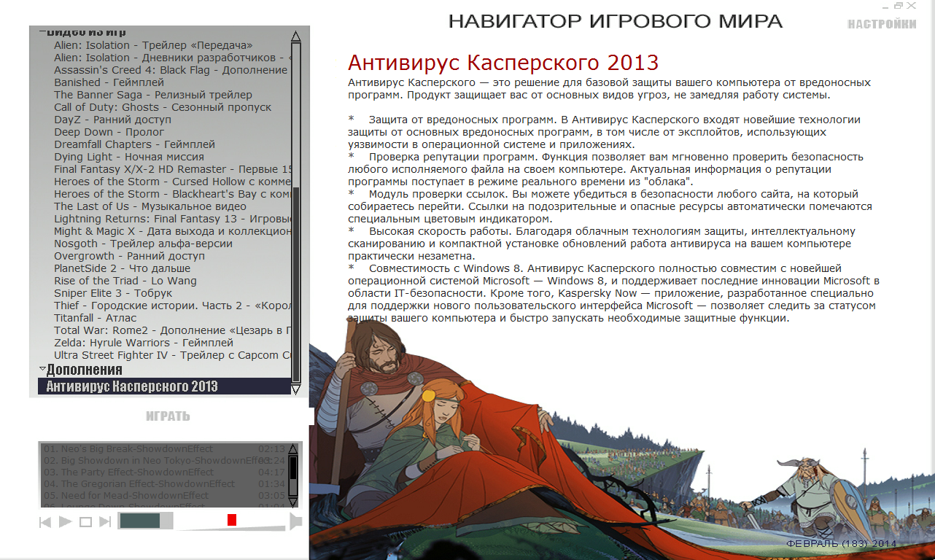Select Deep Down - Пролог
Viewport: 935px width, 560px height.
108,132
